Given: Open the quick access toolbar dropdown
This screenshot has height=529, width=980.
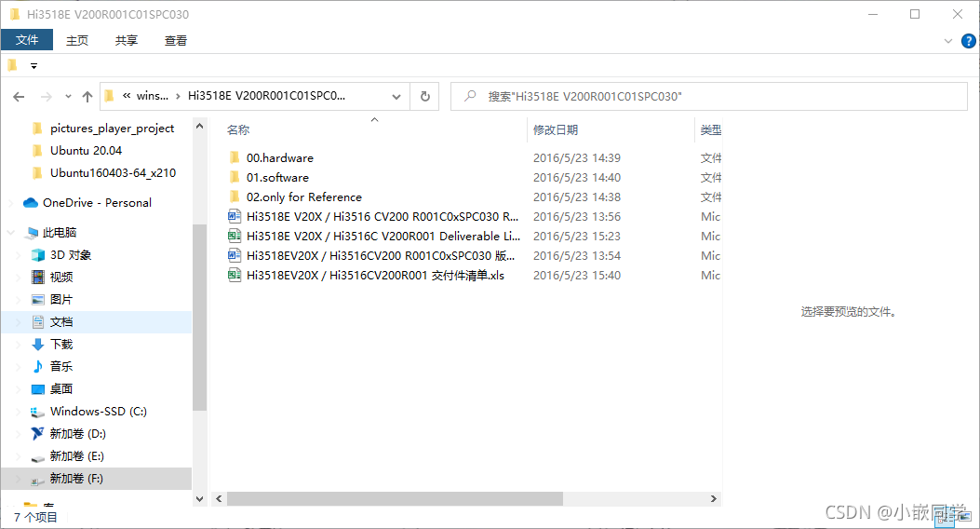Looking at the screenshot, I should (x=34, y=65).
